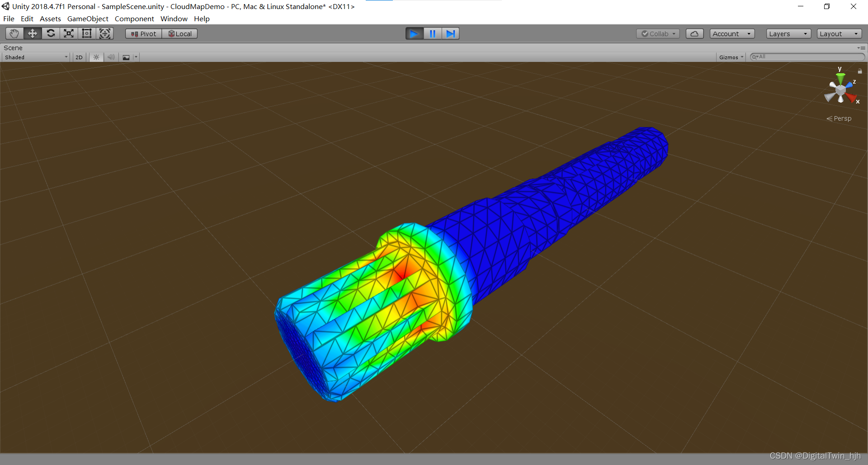Open the Component menu
Viewport: 868px width, 465px height.
point(134,19)
